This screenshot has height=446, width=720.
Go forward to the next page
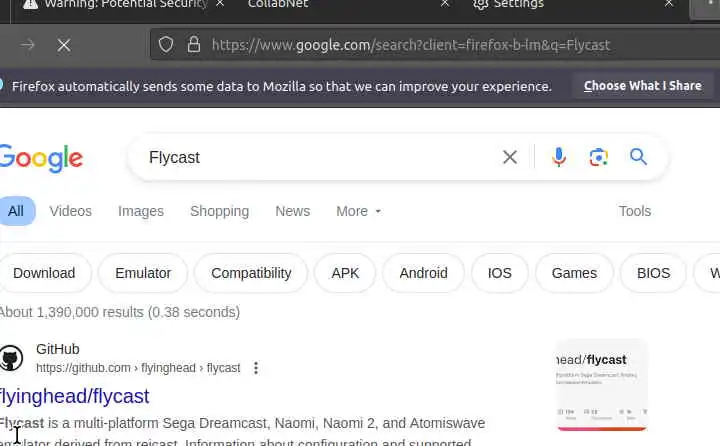click(28, 45)
